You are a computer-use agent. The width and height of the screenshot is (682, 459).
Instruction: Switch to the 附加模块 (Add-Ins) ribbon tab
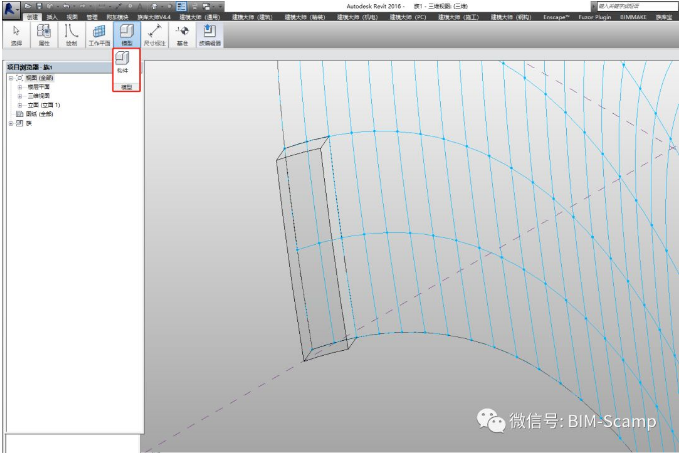click(117, 17)
